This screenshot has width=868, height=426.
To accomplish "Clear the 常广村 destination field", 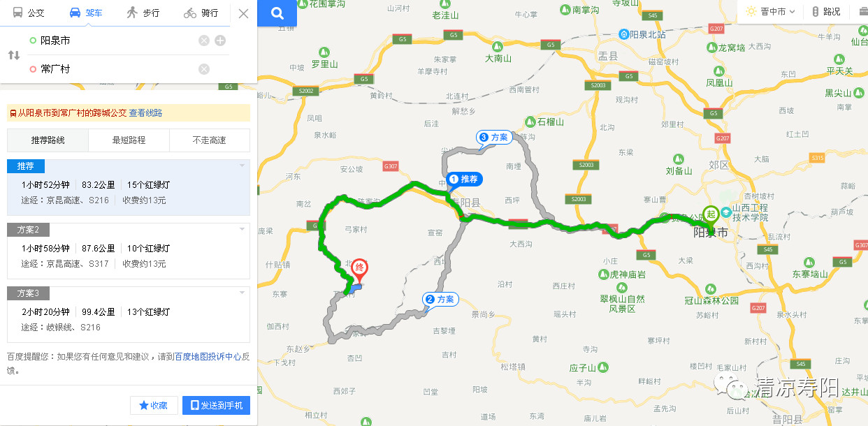I will coord(204,68).
